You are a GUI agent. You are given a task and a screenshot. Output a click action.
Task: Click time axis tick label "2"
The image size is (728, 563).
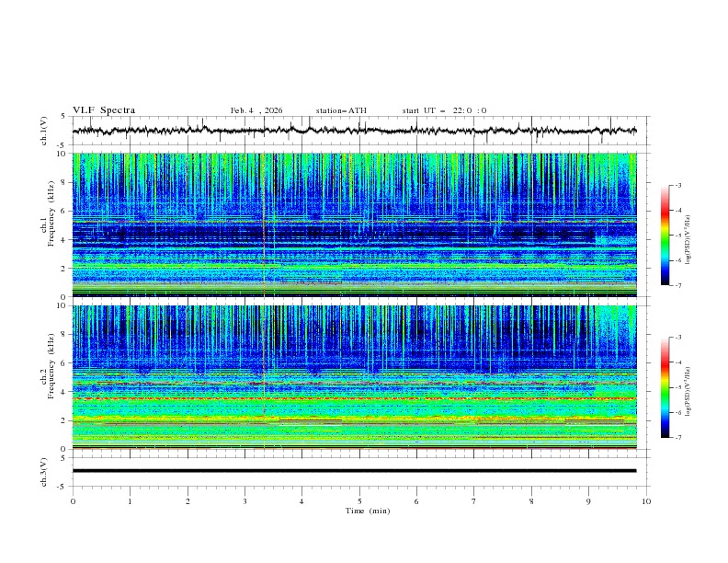click(x=188, y=501)
